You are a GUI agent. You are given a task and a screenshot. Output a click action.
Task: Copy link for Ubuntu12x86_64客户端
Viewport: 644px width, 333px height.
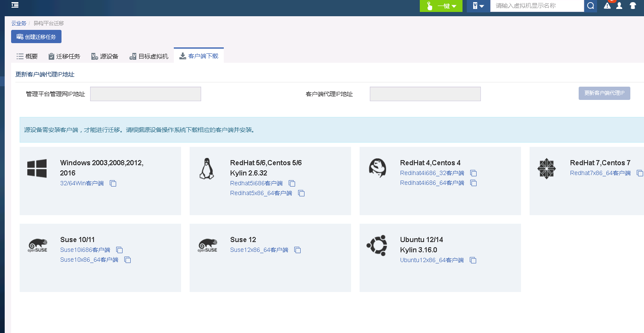pyautogui.click(x=473, y=260)
